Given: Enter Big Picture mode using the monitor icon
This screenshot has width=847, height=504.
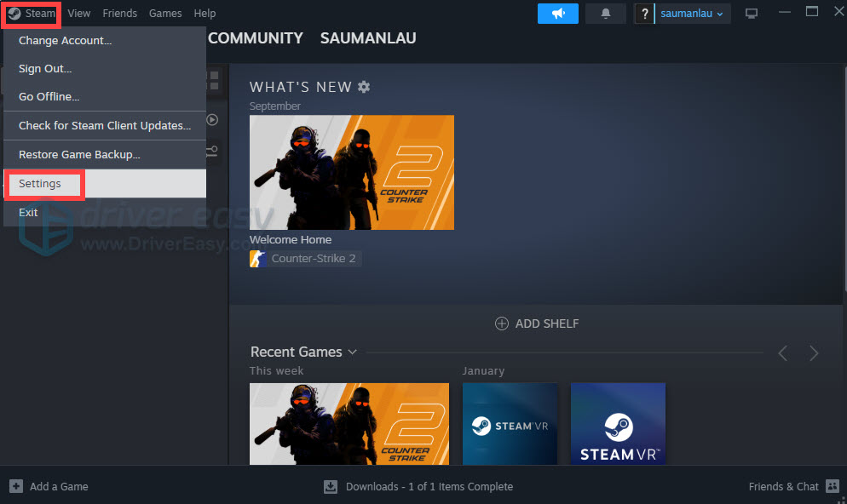Looking at the screenshot, I should (x=751, y=13).
